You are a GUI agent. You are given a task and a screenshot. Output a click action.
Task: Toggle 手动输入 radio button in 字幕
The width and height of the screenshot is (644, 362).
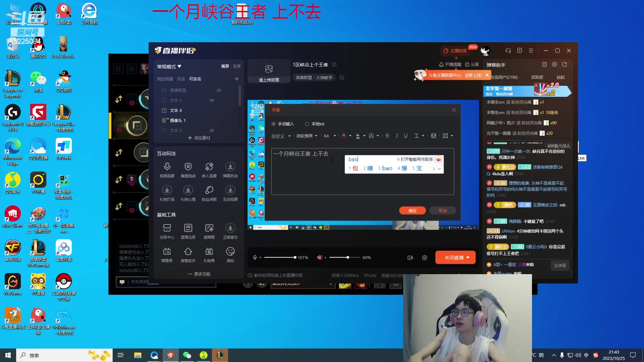[274, 124]
